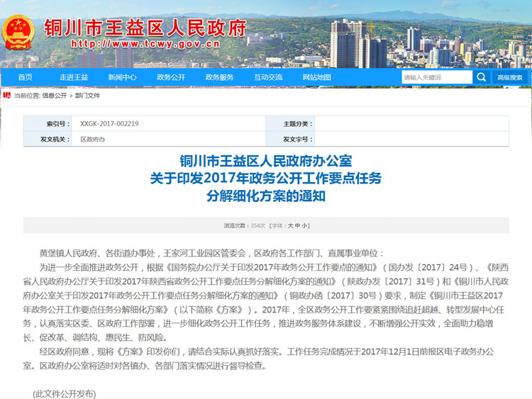Open 政务服务 navigation item
This screenshot has width=532, height=399.
pyautogui.click(x=219, y=77)
